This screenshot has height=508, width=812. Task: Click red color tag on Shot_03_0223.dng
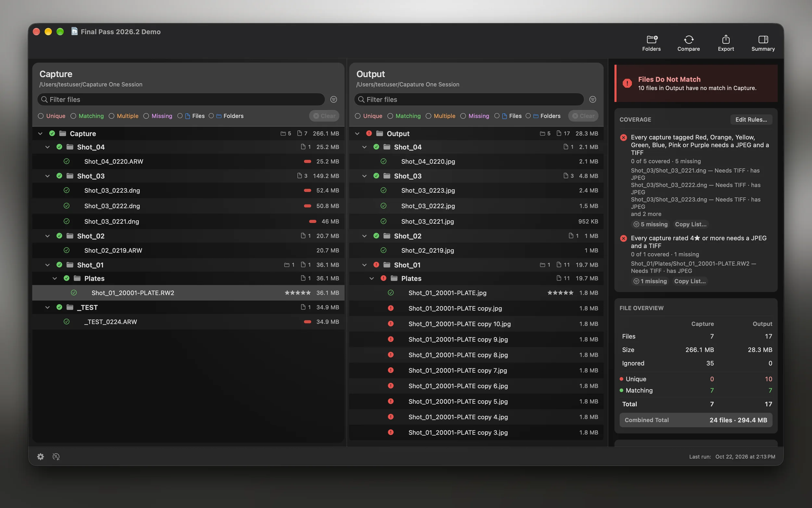click(307, 190)
